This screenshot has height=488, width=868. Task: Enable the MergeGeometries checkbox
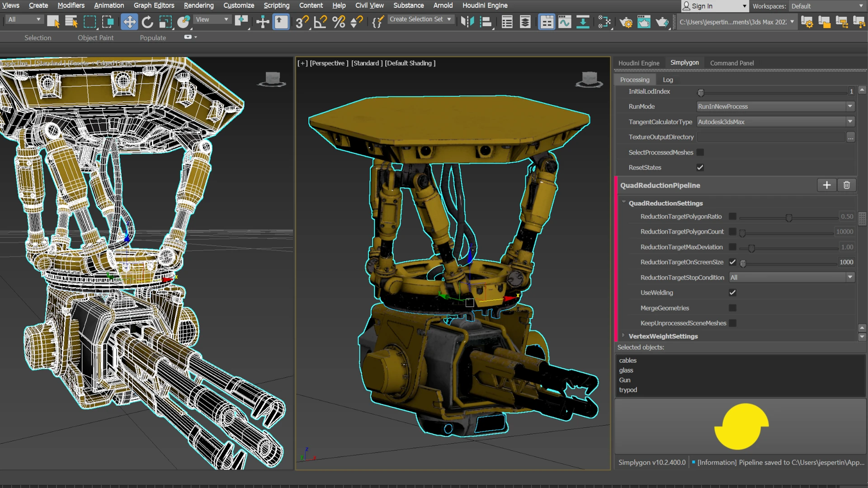pos(732,308)
